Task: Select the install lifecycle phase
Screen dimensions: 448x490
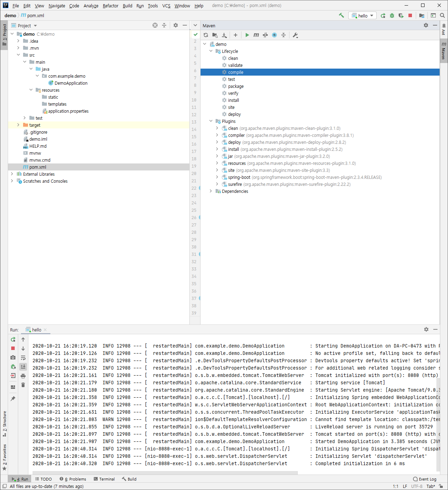Action: [233, 100]
